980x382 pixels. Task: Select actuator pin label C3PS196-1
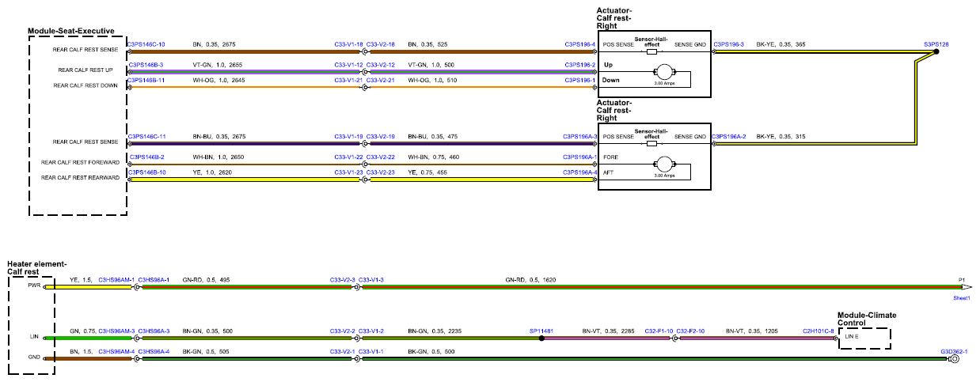click(x=579, y=80)
